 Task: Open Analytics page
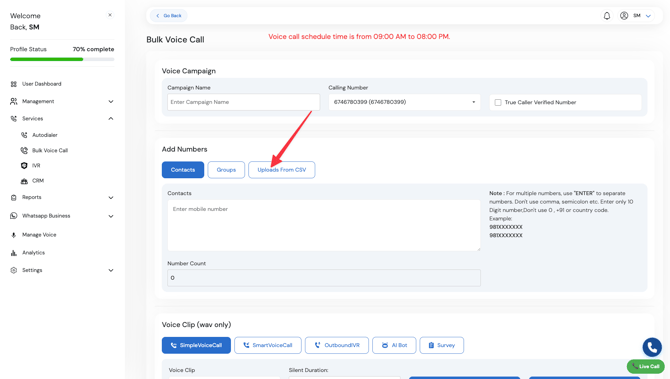(33, 253)
